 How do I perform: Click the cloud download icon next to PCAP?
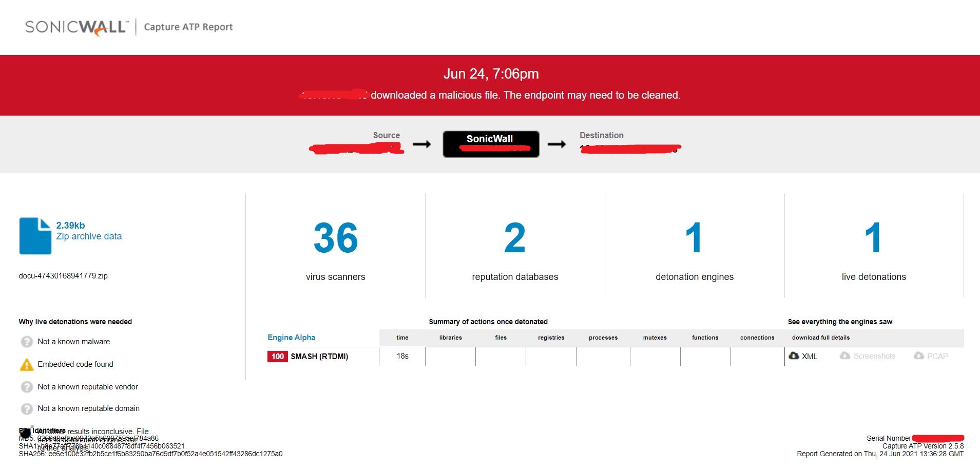[x=919, y=355]
